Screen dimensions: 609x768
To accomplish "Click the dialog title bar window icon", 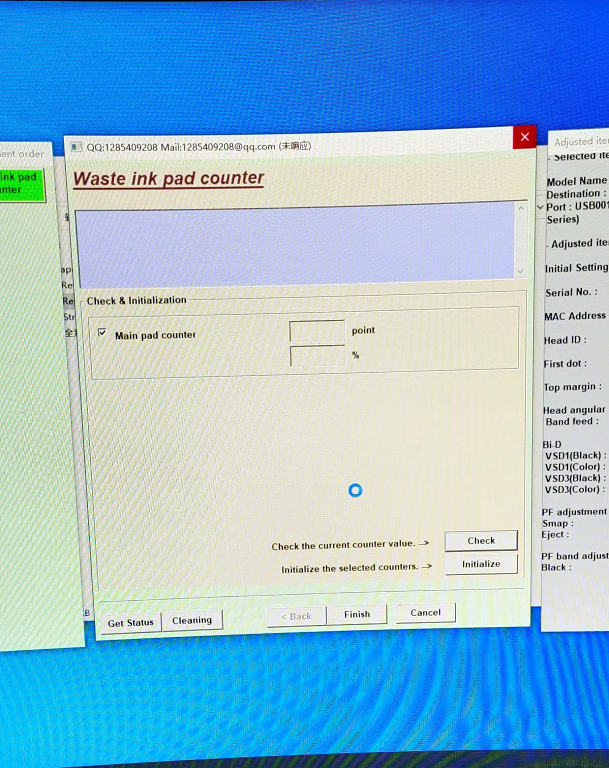I will pos(77,148).
